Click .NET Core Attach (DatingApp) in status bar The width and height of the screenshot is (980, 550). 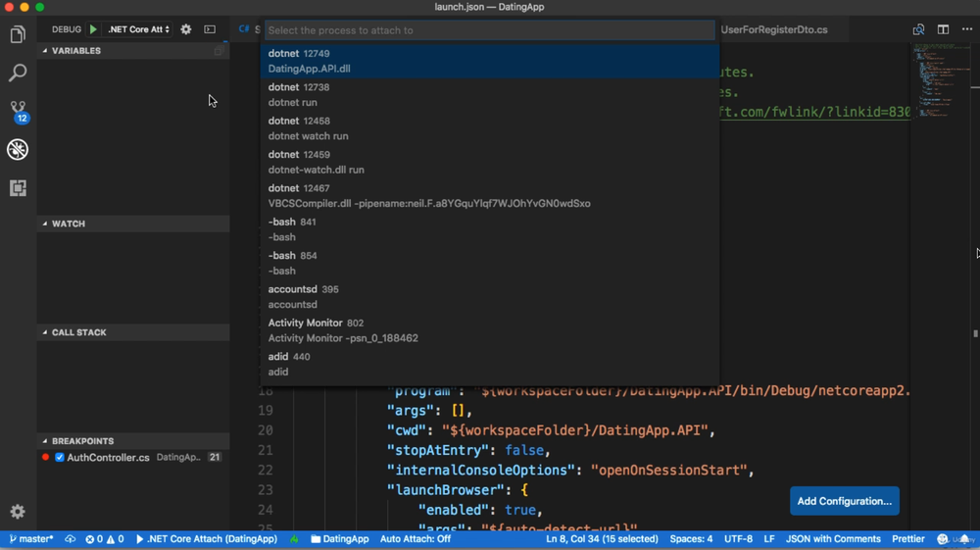pyautogui.click(x=206, y=539)
